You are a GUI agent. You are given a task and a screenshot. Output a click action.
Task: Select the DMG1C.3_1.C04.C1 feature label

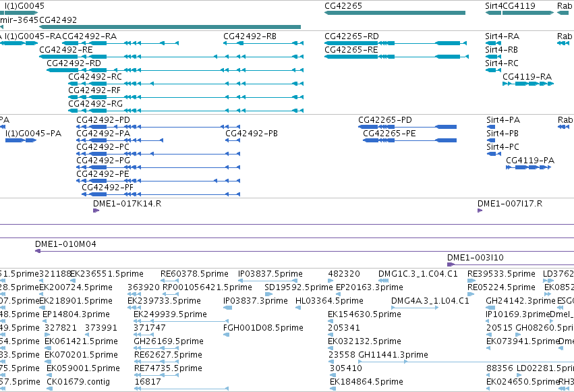click(x=418, y=274)
